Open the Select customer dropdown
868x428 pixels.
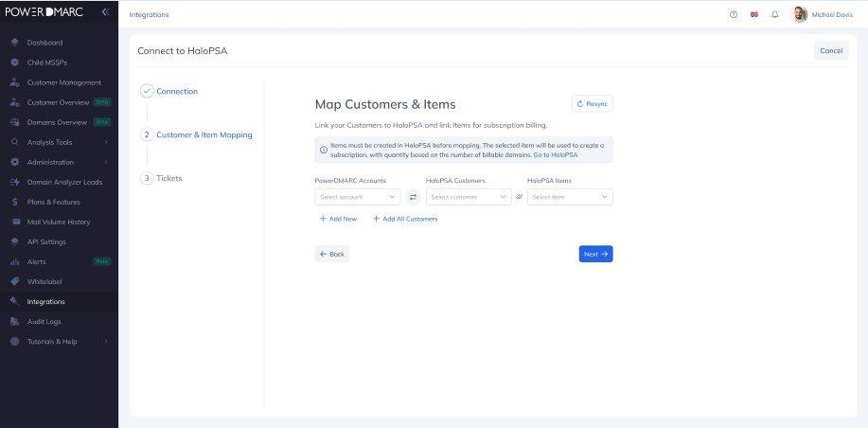click(x=469, y=197)
